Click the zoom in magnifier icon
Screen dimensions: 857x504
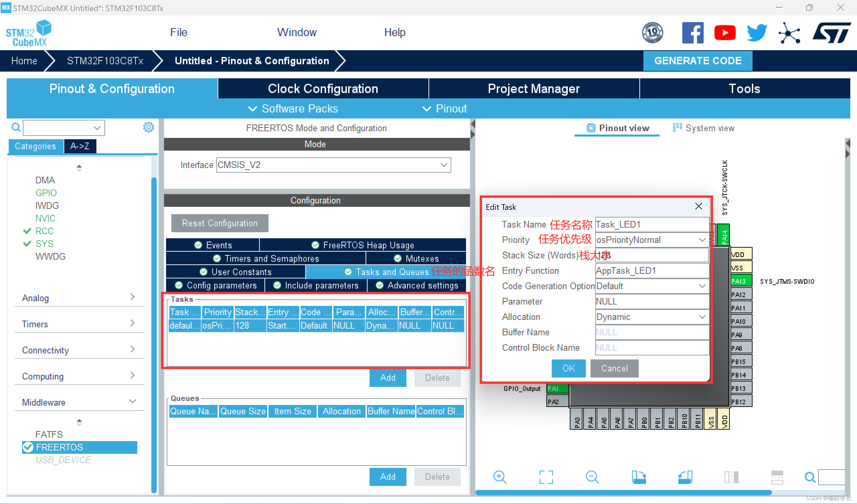click(499, 477)
